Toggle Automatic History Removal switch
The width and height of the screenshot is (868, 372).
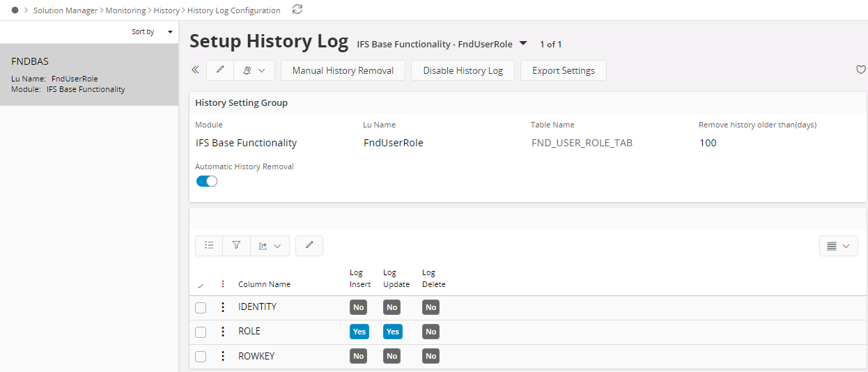click(x=207, y=181)
